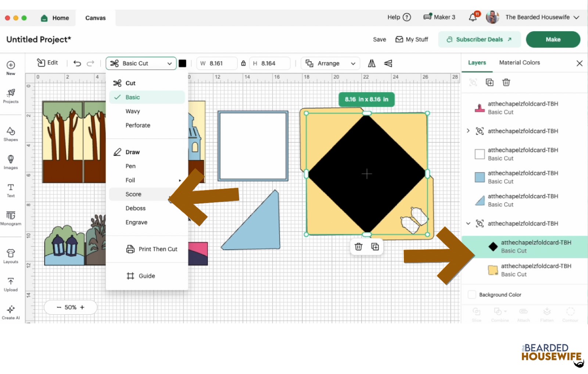Select the Shapes tool in the left sidebar

(11, 134)
